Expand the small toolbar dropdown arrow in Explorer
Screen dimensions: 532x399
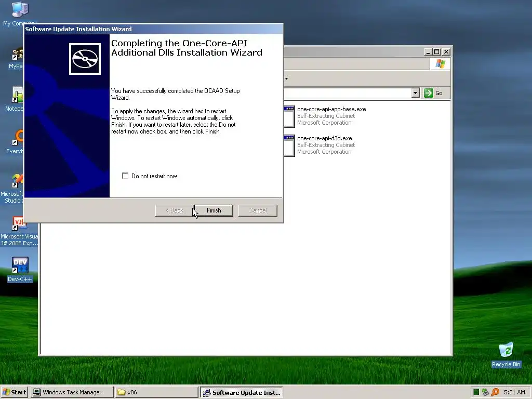287,79
